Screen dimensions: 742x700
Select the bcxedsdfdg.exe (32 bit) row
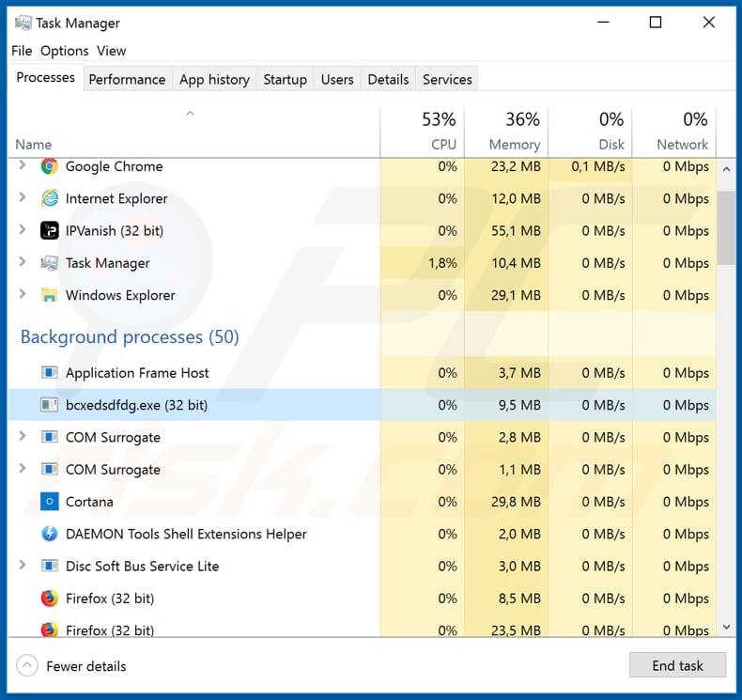click(x=362, y=405)
